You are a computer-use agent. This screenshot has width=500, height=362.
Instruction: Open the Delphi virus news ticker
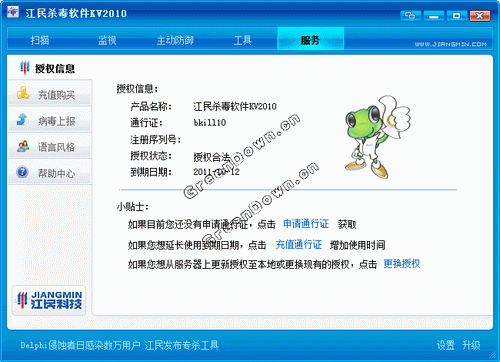pos(119,345)
